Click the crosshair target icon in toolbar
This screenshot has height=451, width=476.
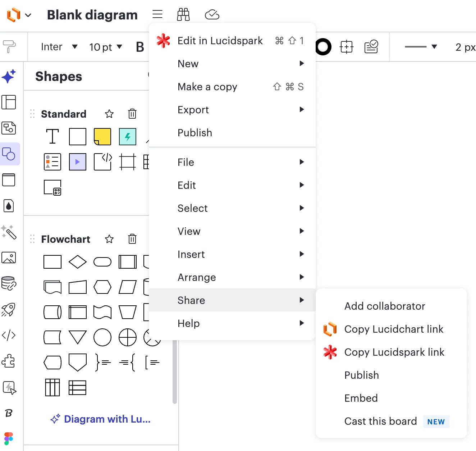coord(347,47)
